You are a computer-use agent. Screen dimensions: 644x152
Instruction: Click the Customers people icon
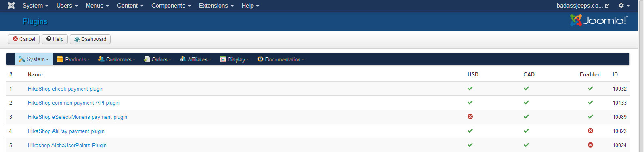[101, 59]
